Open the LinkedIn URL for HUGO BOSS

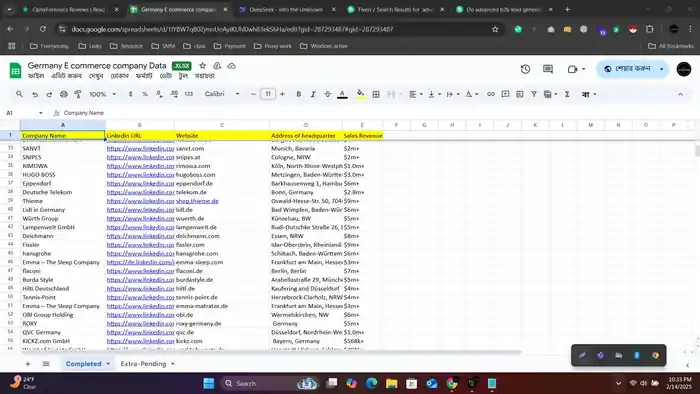(x=140, y=174)
